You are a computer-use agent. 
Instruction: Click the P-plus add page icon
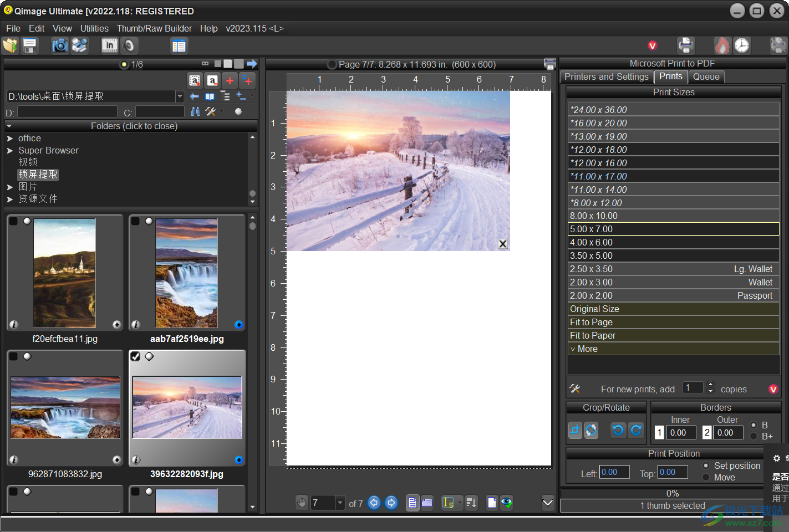[x=247, y=81]
